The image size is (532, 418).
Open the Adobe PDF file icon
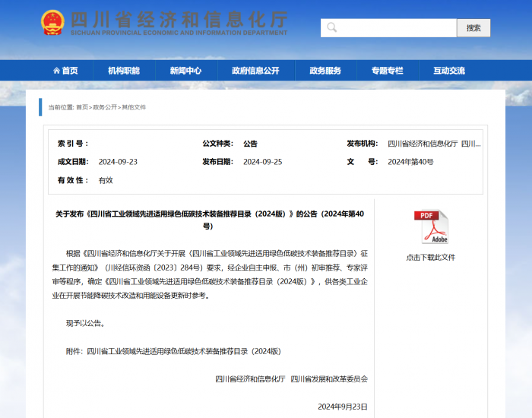(x=431, y=226)
